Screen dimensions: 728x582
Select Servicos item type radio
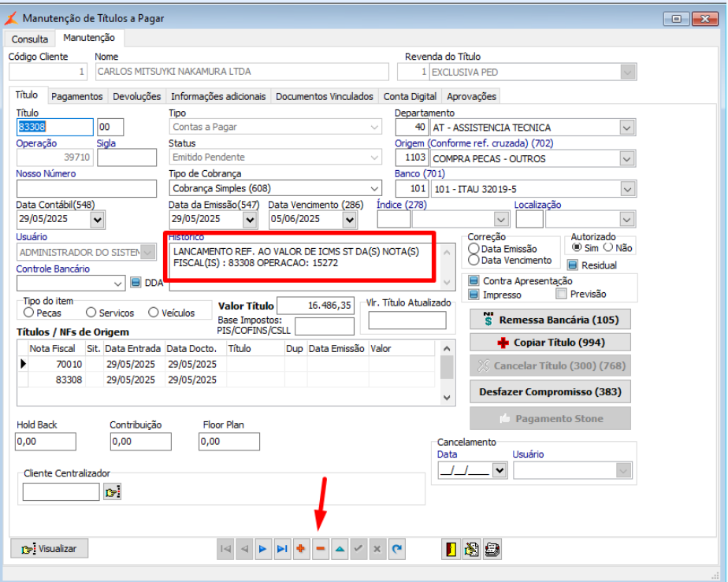(91, 313)
